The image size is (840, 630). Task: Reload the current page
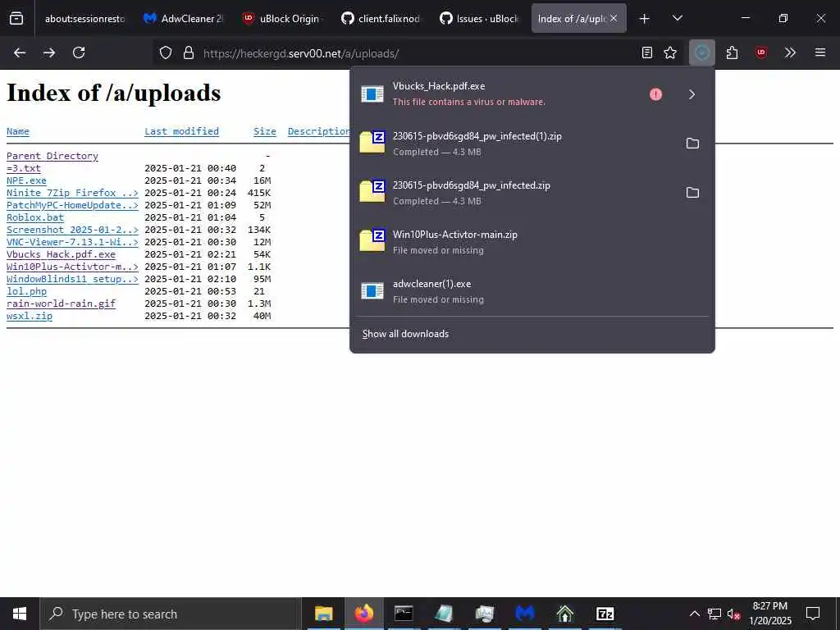click(x=79, y=52)
